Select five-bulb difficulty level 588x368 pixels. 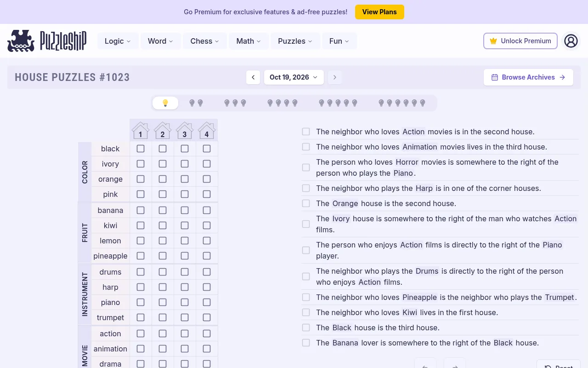(338, 103)
